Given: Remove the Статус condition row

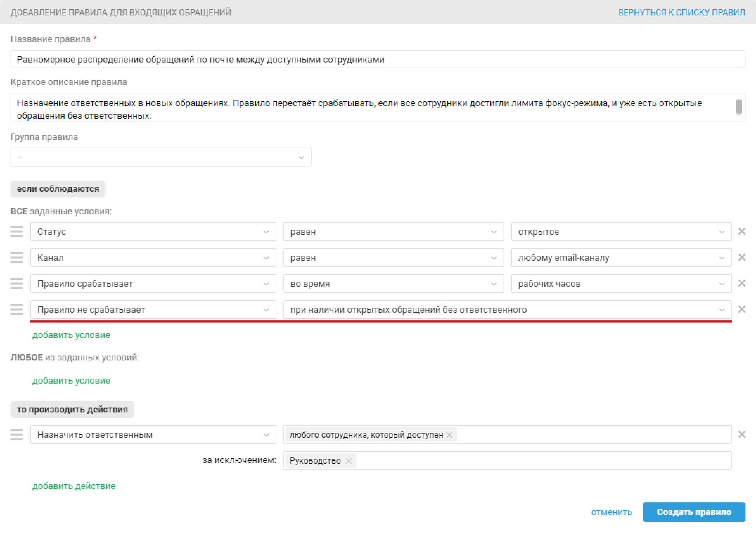Looking at the screenshot, I should tap(742, 231).
